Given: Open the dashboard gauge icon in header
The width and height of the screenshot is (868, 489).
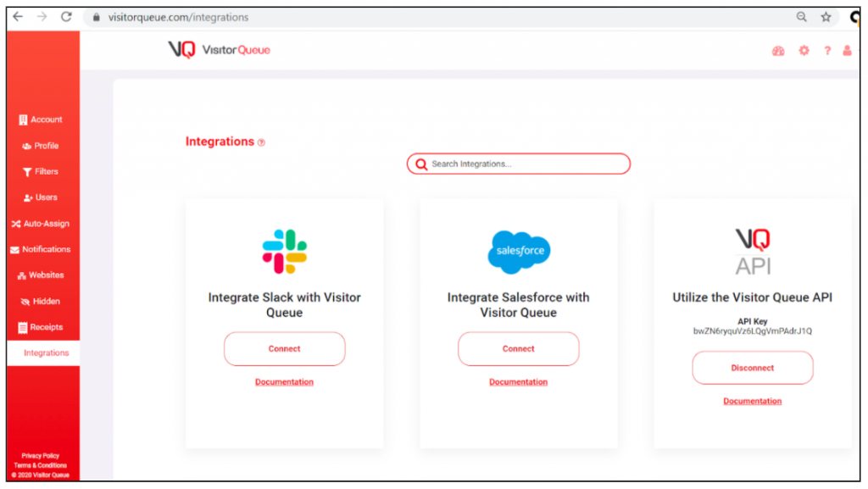Looking at the screenshot, I should tap(778, 51).
